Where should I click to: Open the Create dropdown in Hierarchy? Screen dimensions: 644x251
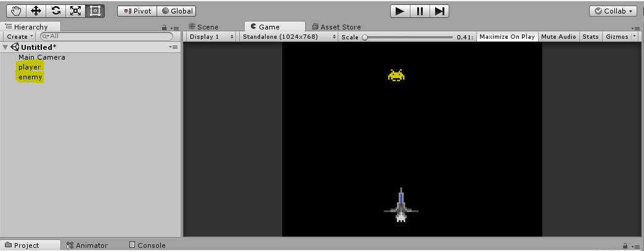(20, 36)
